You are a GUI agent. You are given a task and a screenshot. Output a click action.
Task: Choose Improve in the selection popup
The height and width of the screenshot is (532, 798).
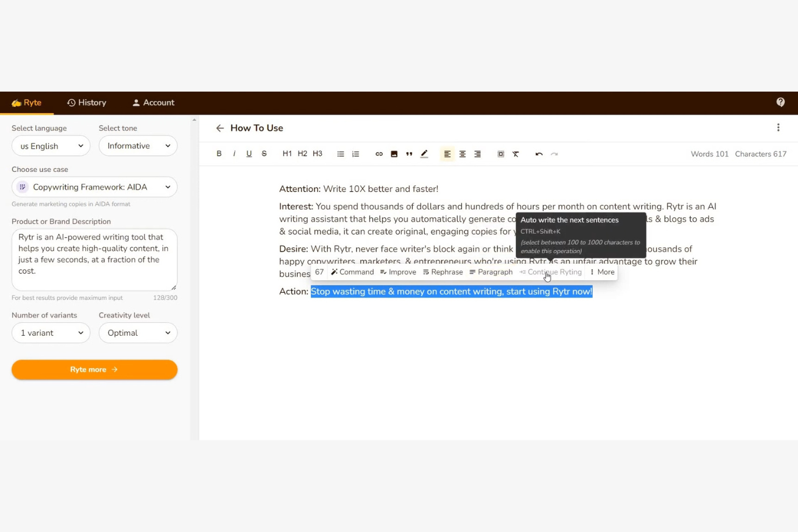coord(398,272)
